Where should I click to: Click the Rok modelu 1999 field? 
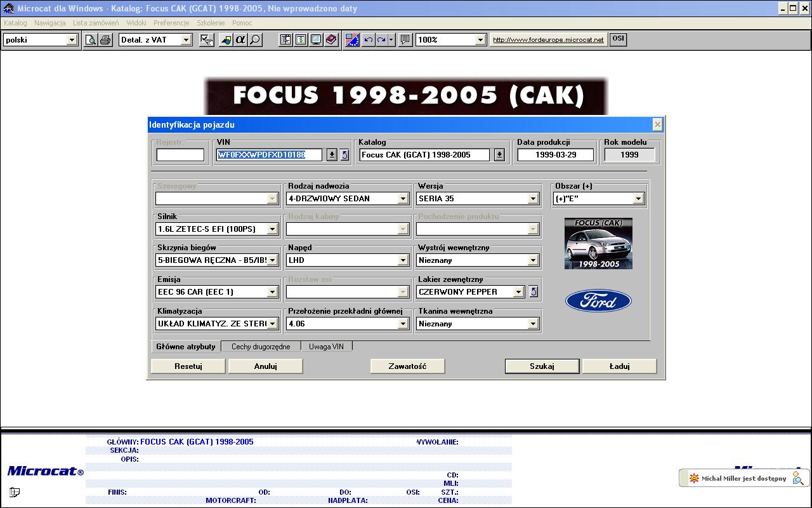coord(629,155)
